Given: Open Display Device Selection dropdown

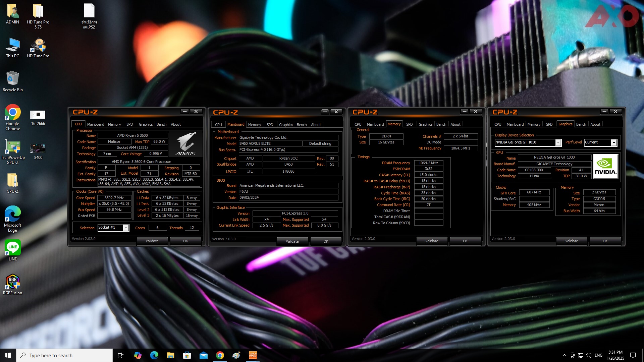Looking at the screenshot, I should (528, 142).
